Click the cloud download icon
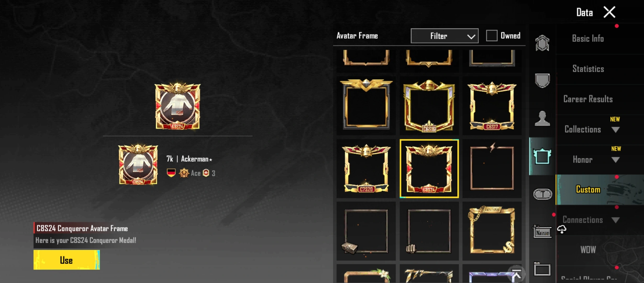The height and width of the screenshot is (283, 644). click(x=562, y=229)
